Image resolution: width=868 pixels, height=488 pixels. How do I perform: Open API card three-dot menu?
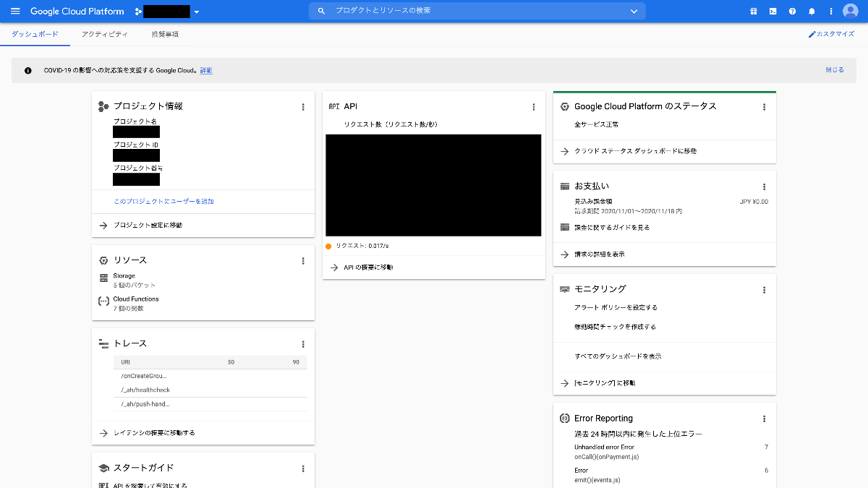[534, 107]
